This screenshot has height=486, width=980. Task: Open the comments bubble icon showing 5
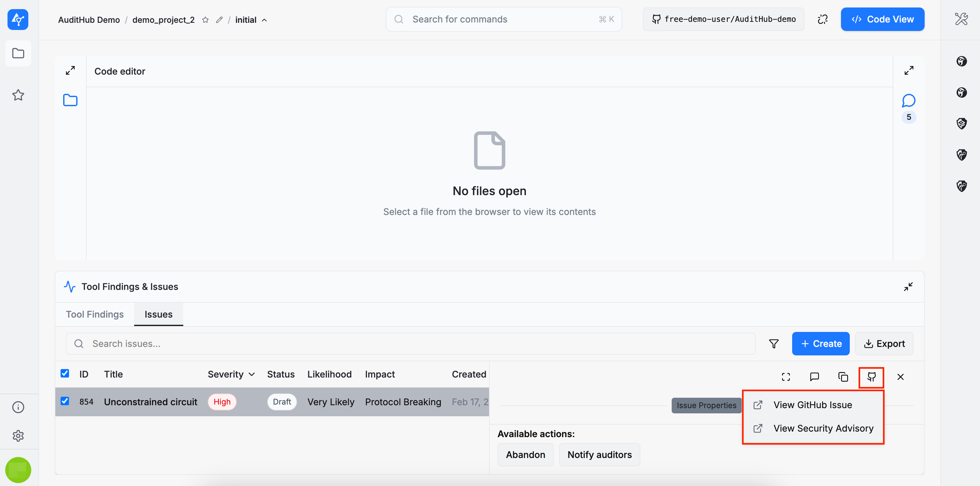(908, 101)
